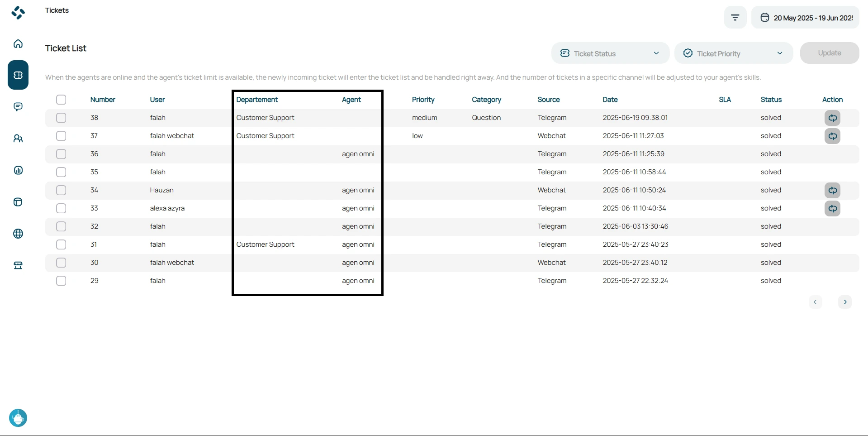Open the analytics chart icon in sidebar
868x436 pixels.
(18, 170)
